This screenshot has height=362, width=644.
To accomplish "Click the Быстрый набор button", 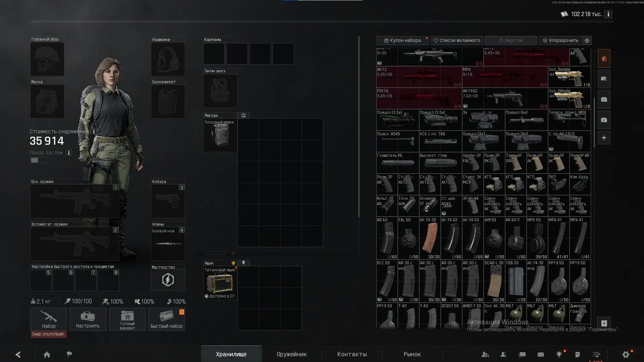I will click(x=167, y=319).
